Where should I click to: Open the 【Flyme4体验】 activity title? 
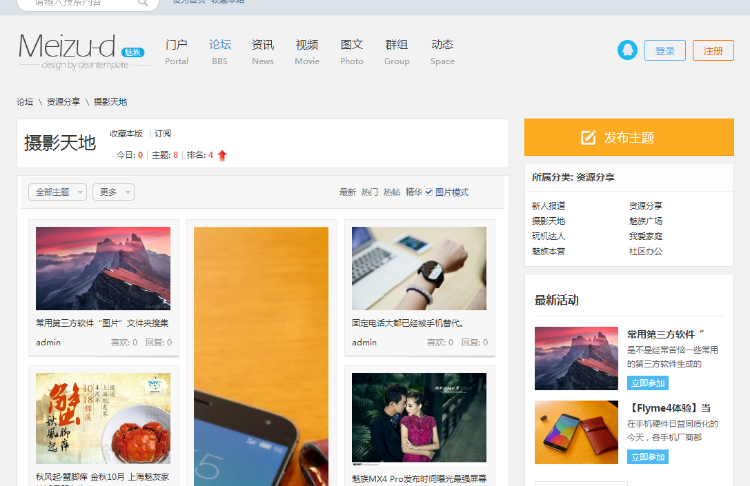tap(669, 408)
